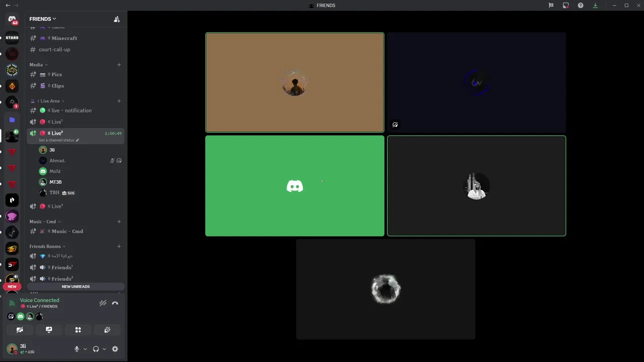Open the Minecraft text channel

coord(75,38)
